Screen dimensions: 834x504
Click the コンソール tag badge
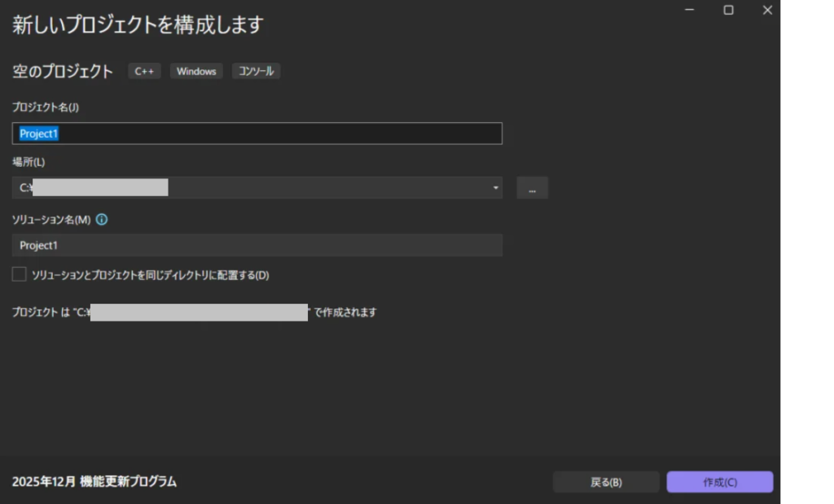pyautogui.click(x=257, y=72)
